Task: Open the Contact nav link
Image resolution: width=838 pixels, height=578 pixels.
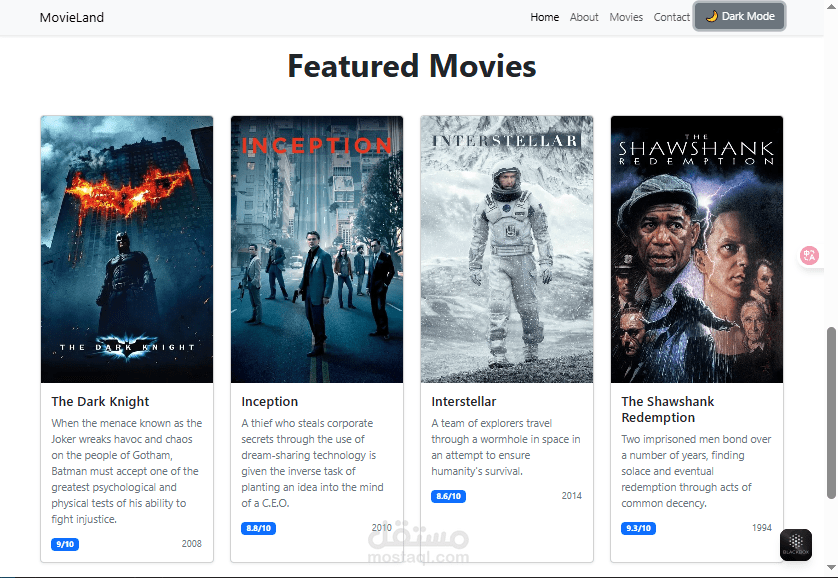Action: coord(672,17)
